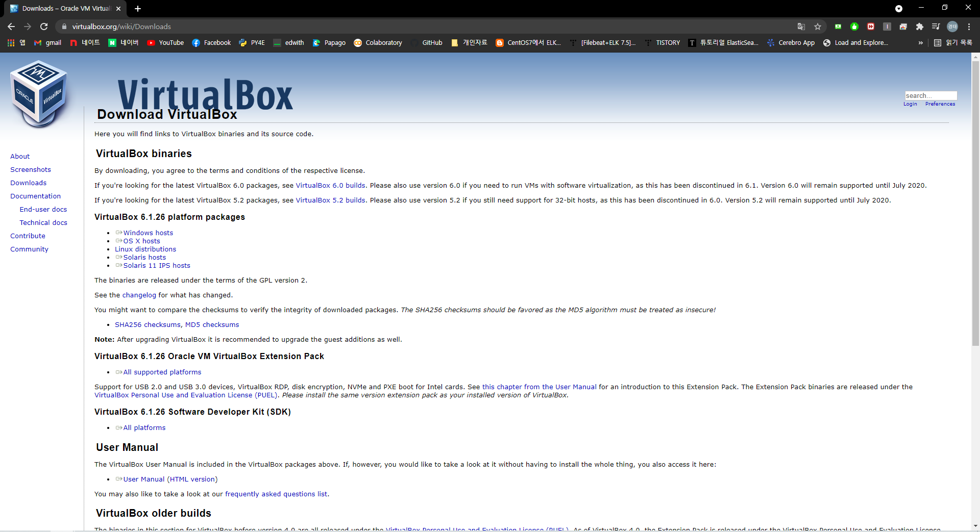
Task: Open the About sidebar link
Action: [20, 157]
